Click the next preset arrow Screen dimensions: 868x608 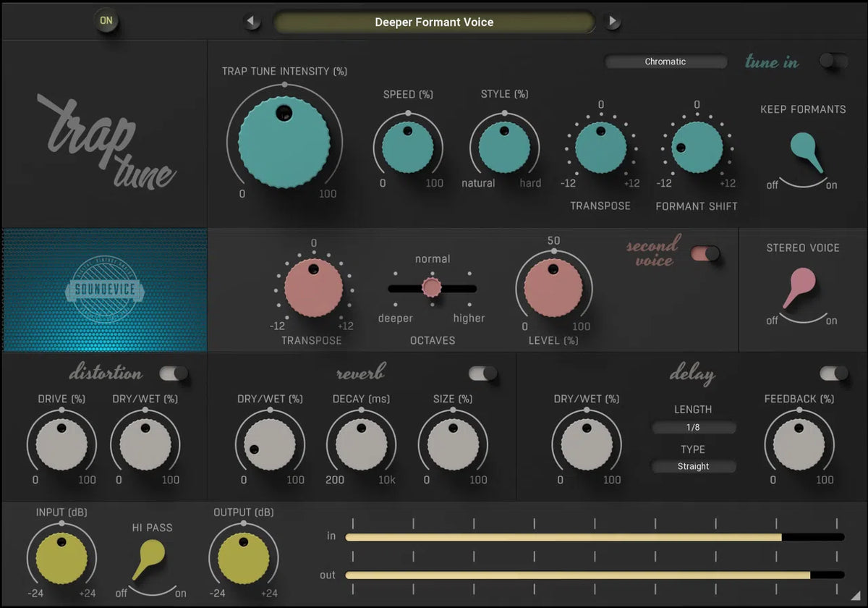click(611, 22)
